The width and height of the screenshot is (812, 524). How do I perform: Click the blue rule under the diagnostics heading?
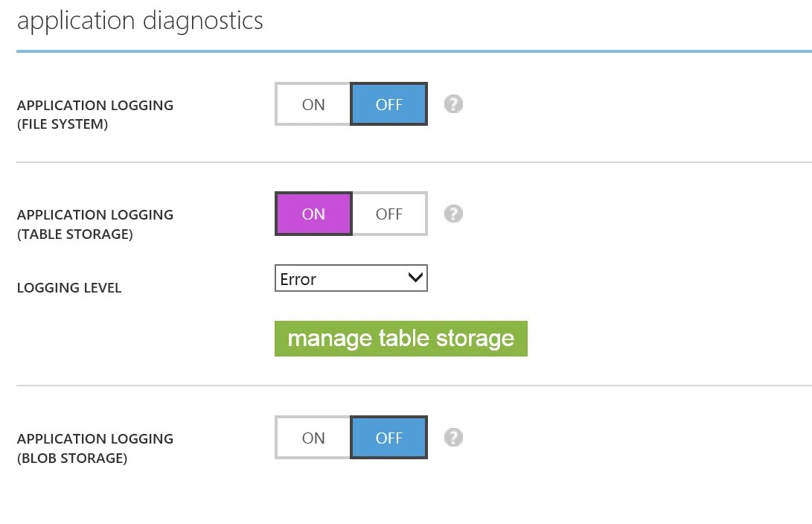point(415,51)
